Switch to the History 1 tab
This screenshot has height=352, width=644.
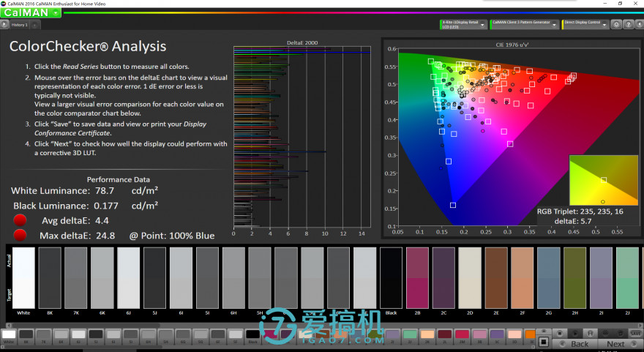(x=19, y=25)
